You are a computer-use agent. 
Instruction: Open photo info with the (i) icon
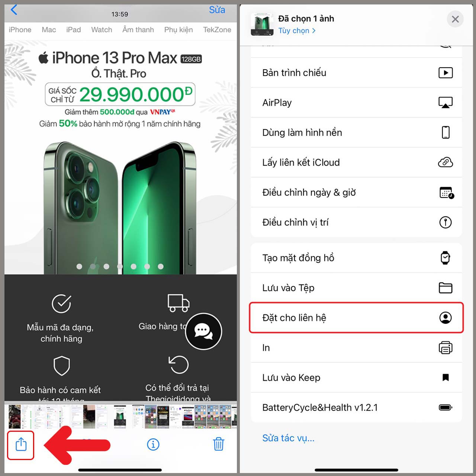153,444
